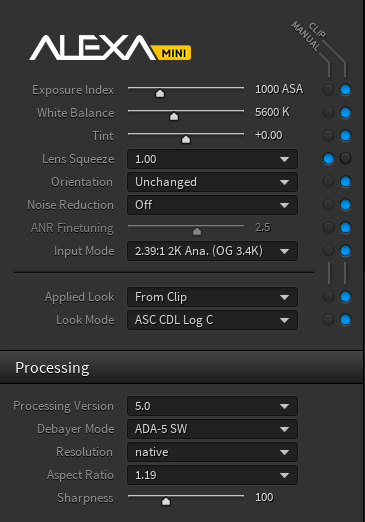Click the Exposure Index label
This screenshot has height=522, width=365.
coord(73,90)
